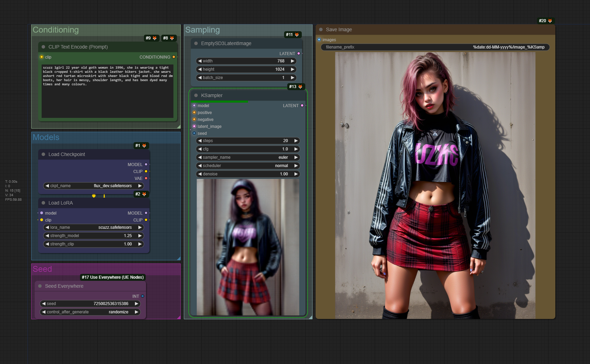This screenshot has height=364, width=590.
Task: Collapse the Load Checkpoint node via its dot
Action: pos(43,154)
